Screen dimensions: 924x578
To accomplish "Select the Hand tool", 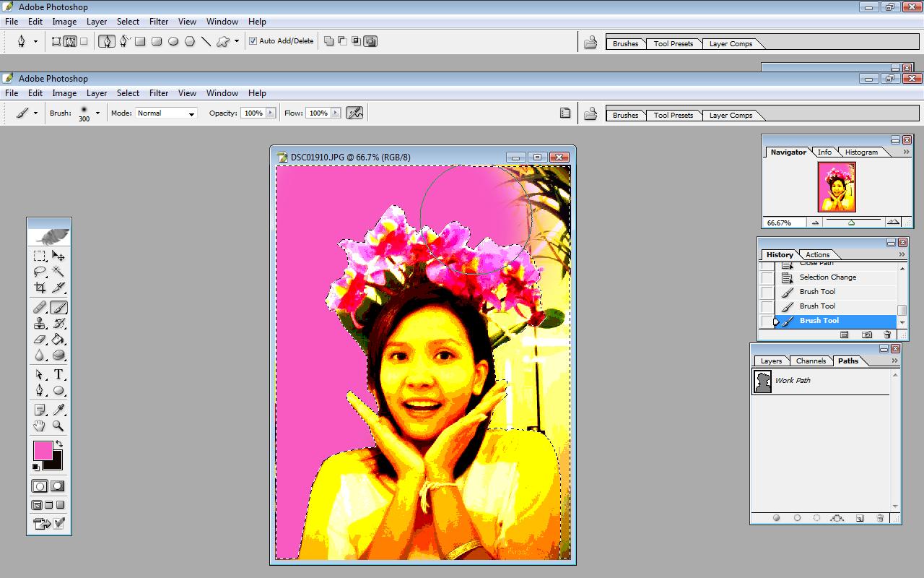I will coord(40,426).
